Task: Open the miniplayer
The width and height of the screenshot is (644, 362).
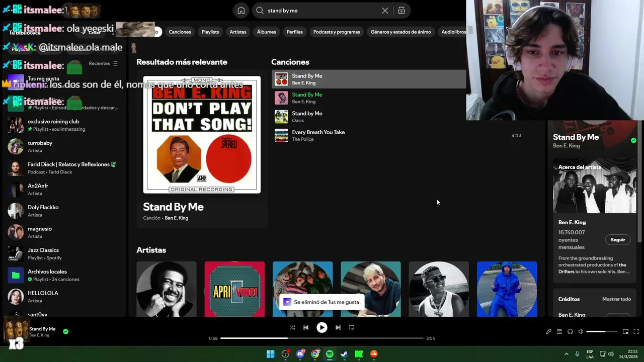Action: point(626,332)
